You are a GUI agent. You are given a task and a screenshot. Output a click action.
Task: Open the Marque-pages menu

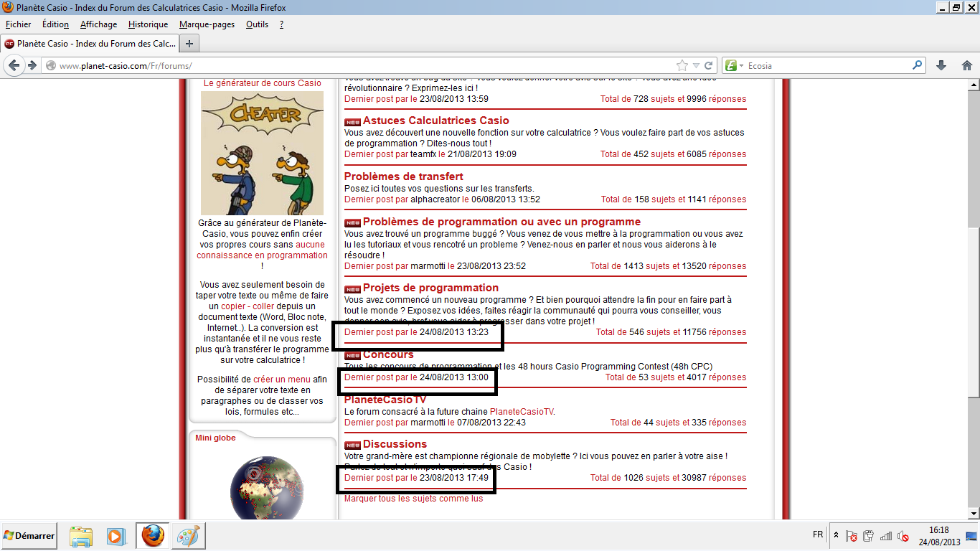coord(207,24)
